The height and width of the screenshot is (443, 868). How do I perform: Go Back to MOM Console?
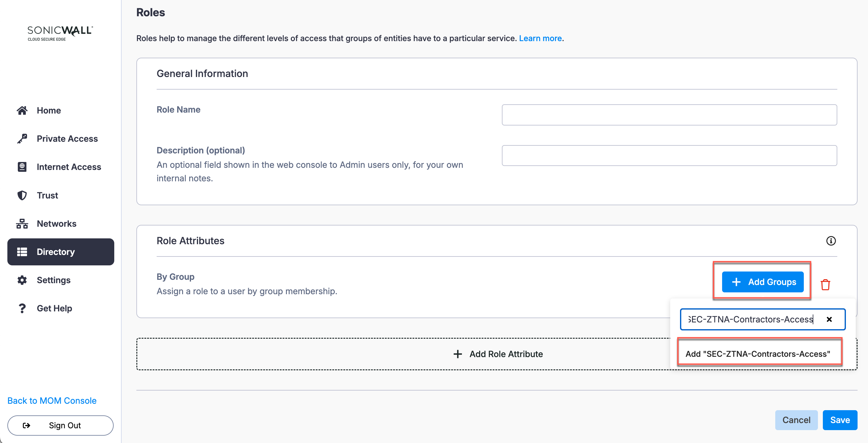click(52, 401)
